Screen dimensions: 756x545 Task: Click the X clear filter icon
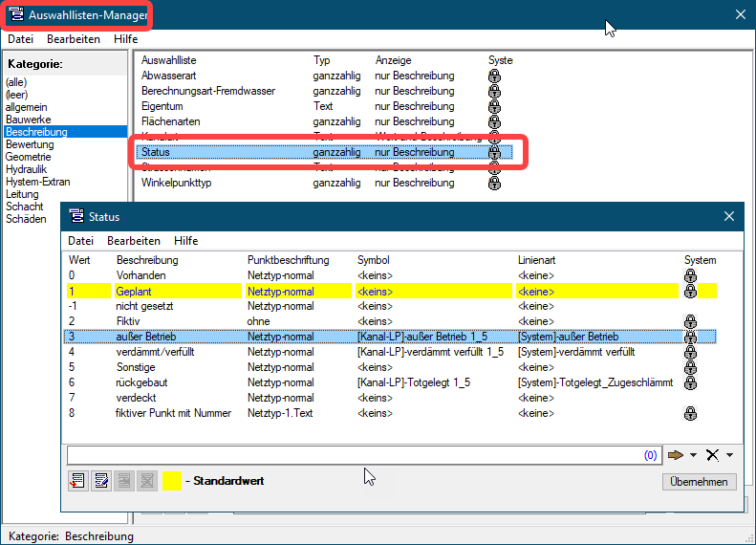[712, 455]
